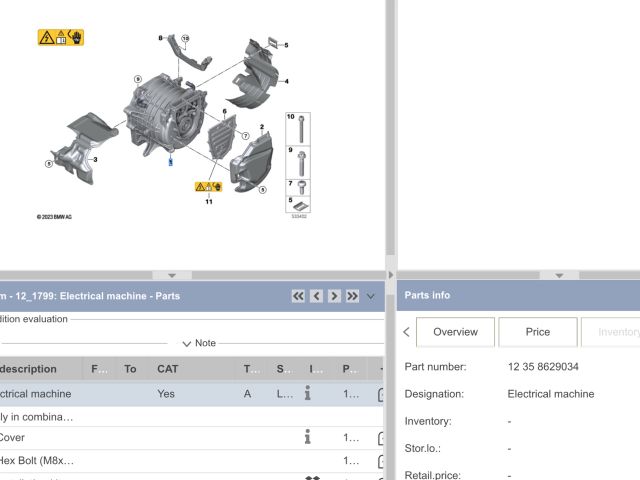The height and width of the screenshot is (480, 640).
Task: Collapse diagram pane using bottom arrow handle
Action: pos(172,275)
